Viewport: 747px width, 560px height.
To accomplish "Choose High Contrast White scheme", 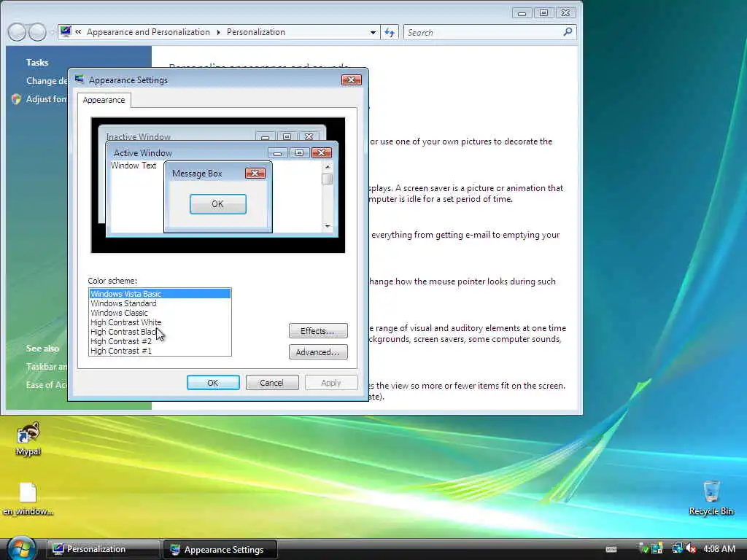I will (160, 322).
